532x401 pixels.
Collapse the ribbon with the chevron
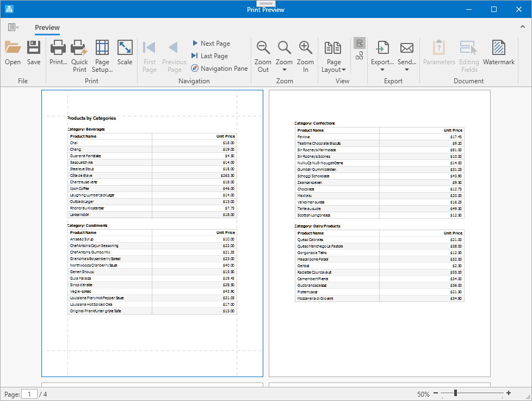click(523, 27)
